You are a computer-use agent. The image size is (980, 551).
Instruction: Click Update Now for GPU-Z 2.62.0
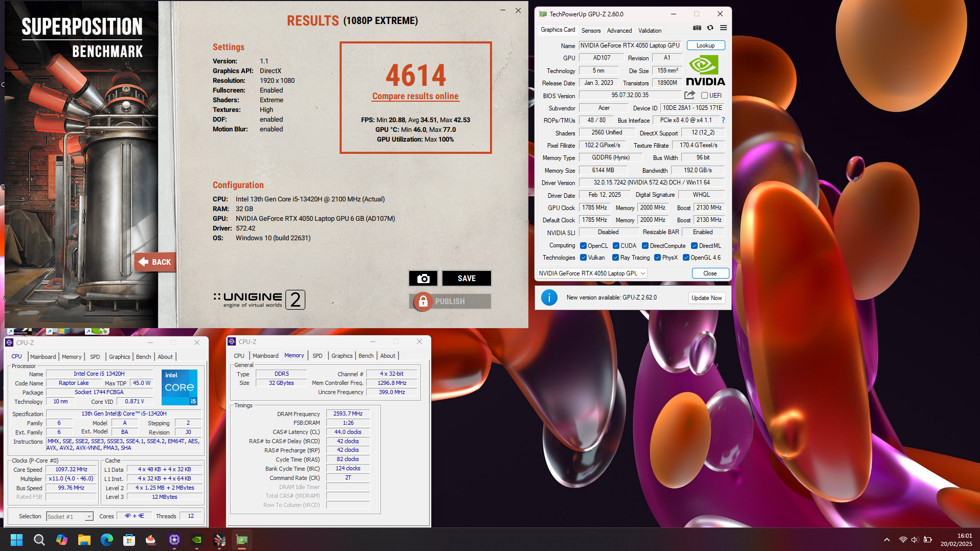point(706,298)
